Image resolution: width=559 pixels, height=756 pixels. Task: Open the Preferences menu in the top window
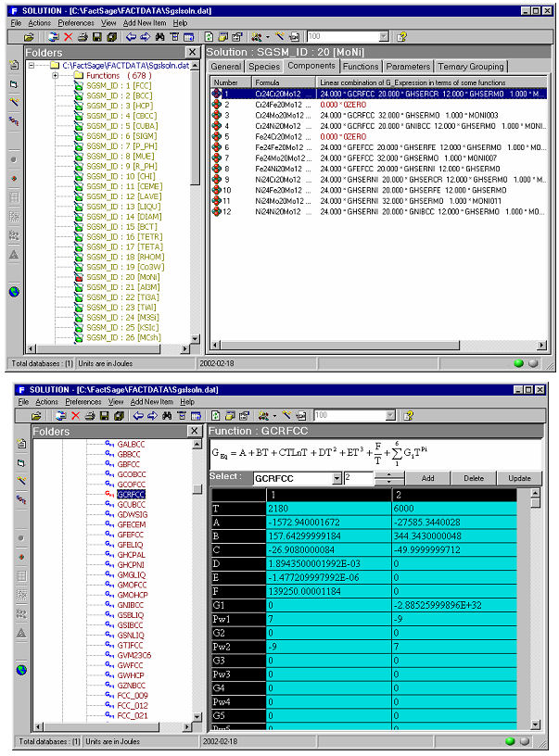[75, 22]
